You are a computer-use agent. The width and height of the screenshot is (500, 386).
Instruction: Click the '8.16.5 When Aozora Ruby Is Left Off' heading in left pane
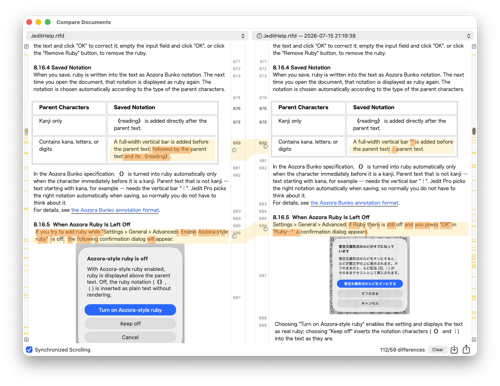click(82, 224)
